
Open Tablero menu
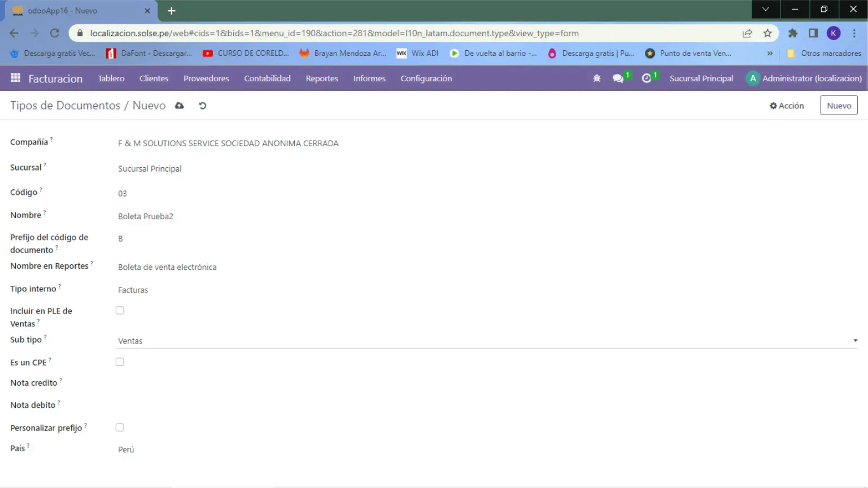point(111,79)
